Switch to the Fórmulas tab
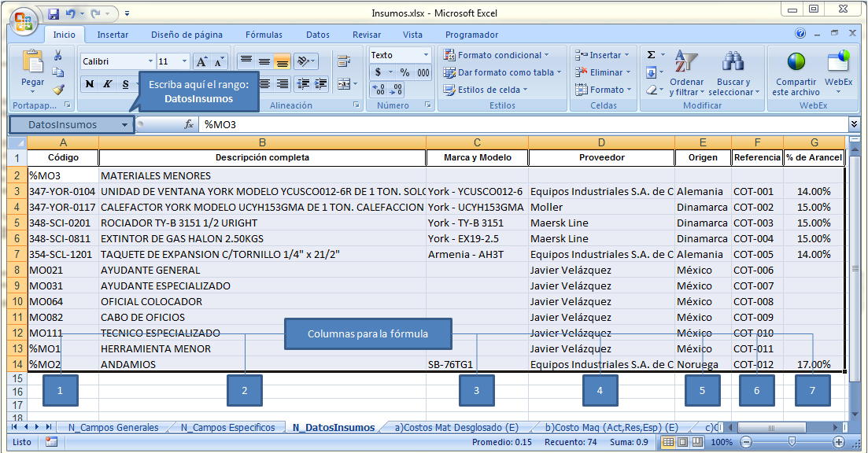The image size is (868, 453). point(264,35)
